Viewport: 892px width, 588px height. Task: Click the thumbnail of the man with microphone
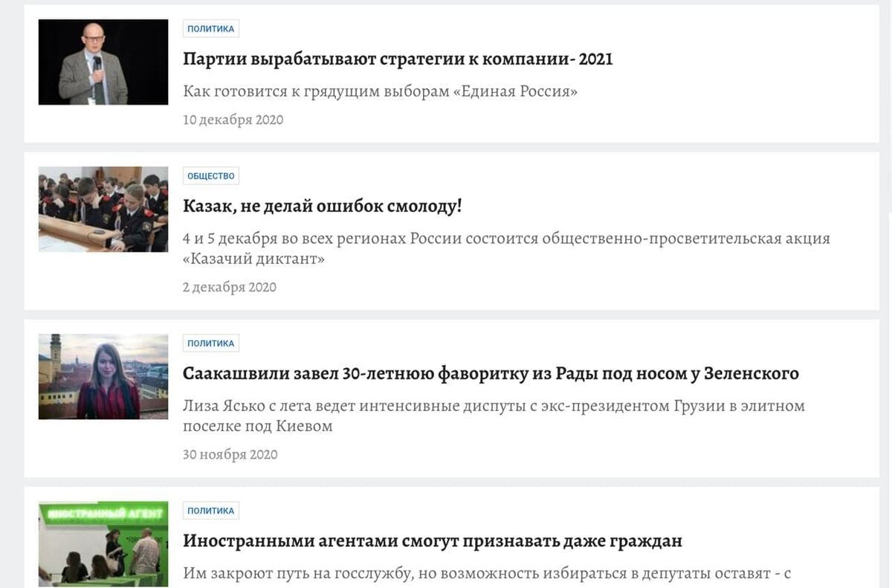coord(103,62)
